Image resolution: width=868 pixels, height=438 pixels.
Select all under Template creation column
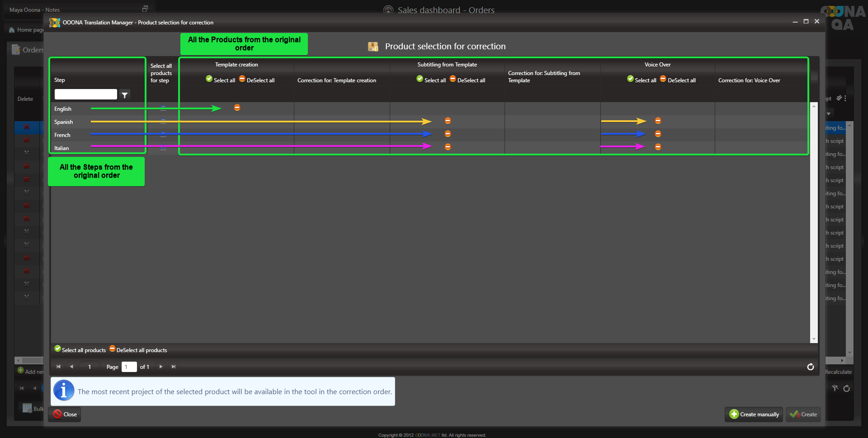click(221, 80)
